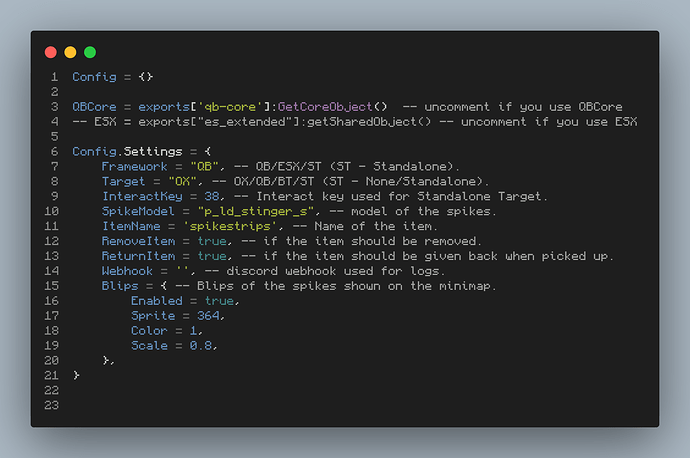Click the red close window dot
690x458 pixels.
[x=51, y=52]
